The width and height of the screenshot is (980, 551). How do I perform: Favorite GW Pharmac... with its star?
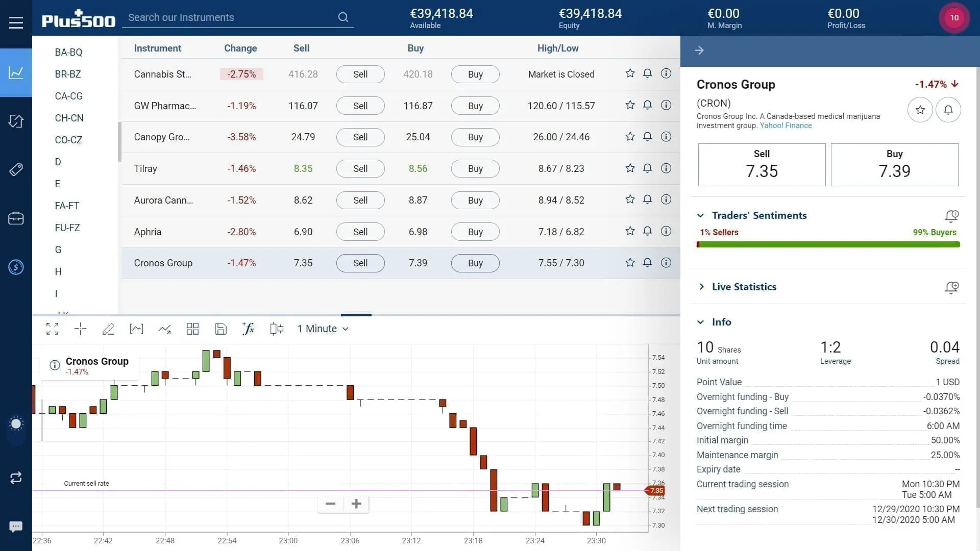coord(630,105)
